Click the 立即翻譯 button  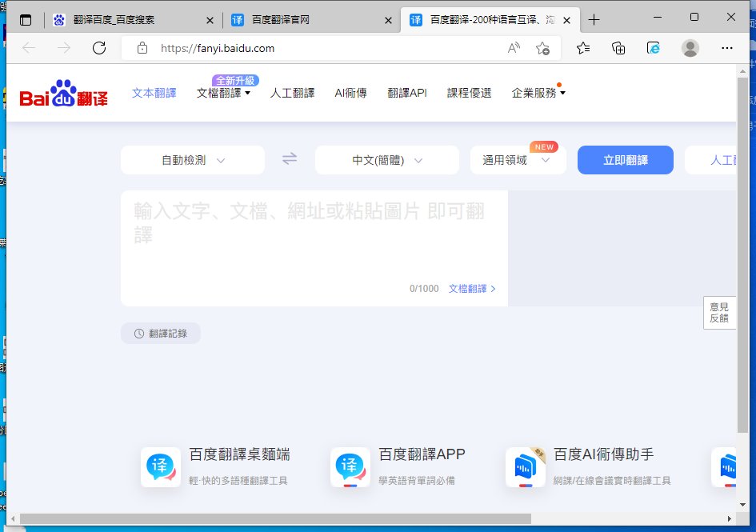click(626, 160)
